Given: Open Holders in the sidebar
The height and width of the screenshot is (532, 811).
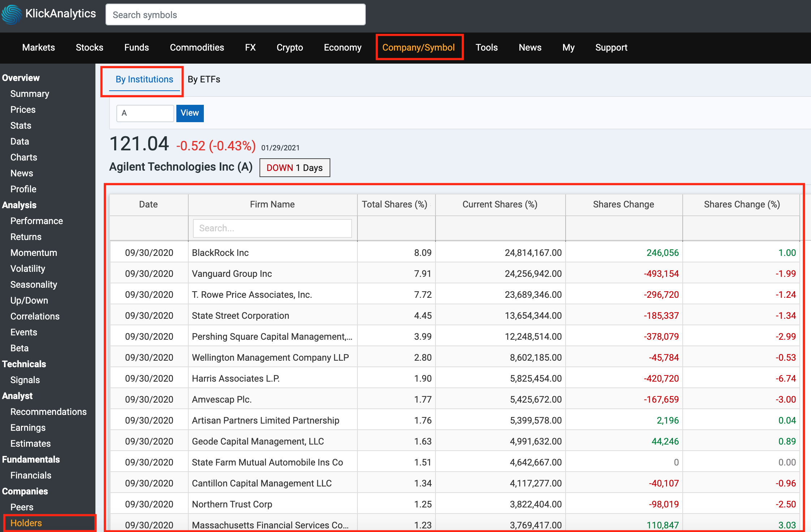Looking at the screenshot, I should click(26, 523).
